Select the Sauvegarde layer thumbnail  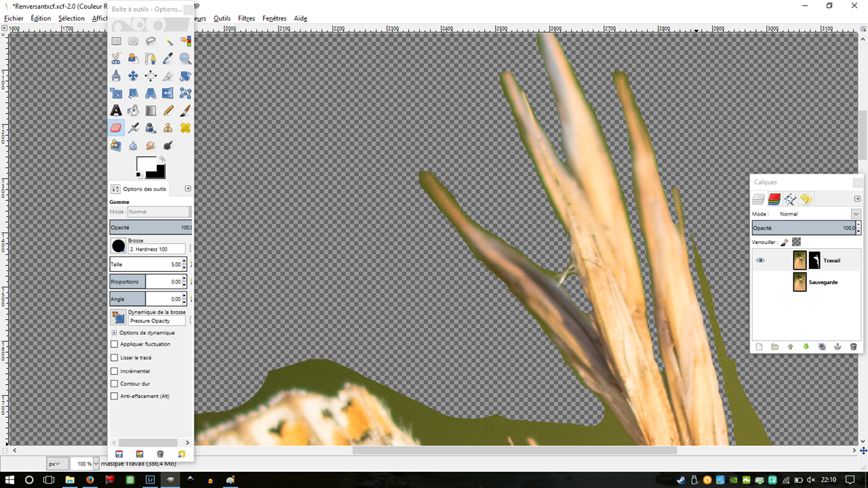coord(800,282)
